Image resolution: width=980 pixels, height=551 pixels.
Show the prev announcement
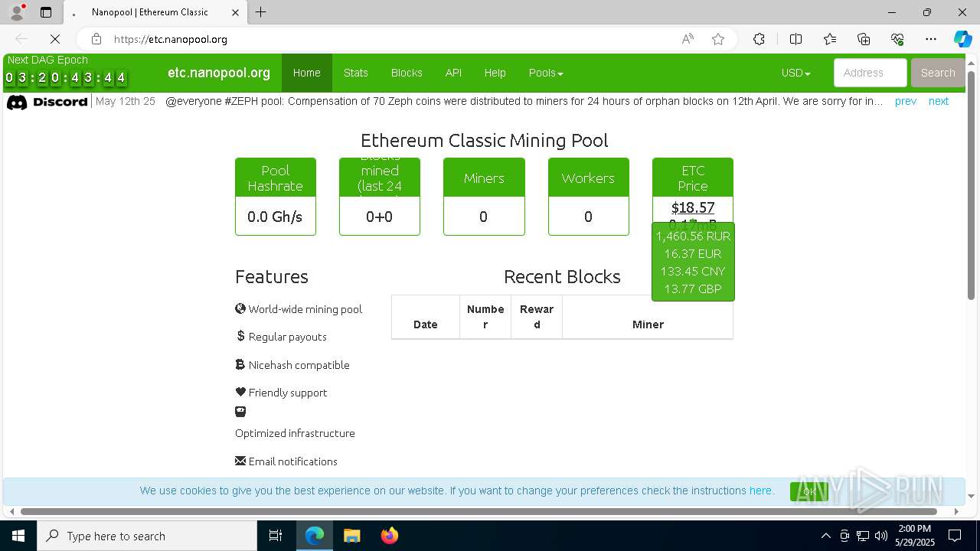tap(905, 101)
